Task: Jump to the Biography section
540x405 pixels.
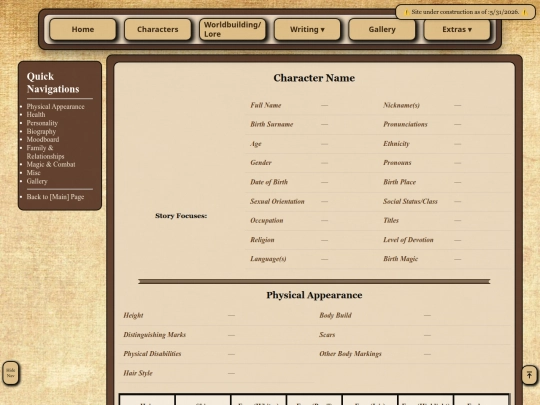Action: tap(41, 131)
